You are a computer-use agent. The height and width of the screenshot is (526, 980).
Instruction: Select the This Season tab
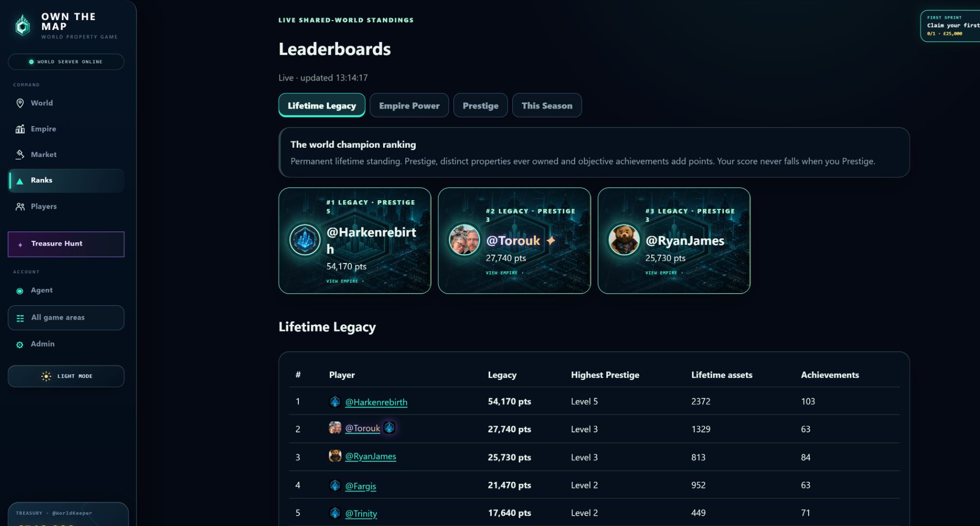pyautogui.click(x=547, y=106)
